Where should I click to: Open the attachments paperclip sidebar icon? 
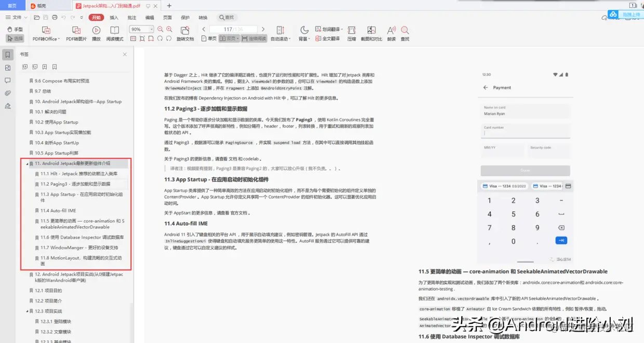click(7, 93)
